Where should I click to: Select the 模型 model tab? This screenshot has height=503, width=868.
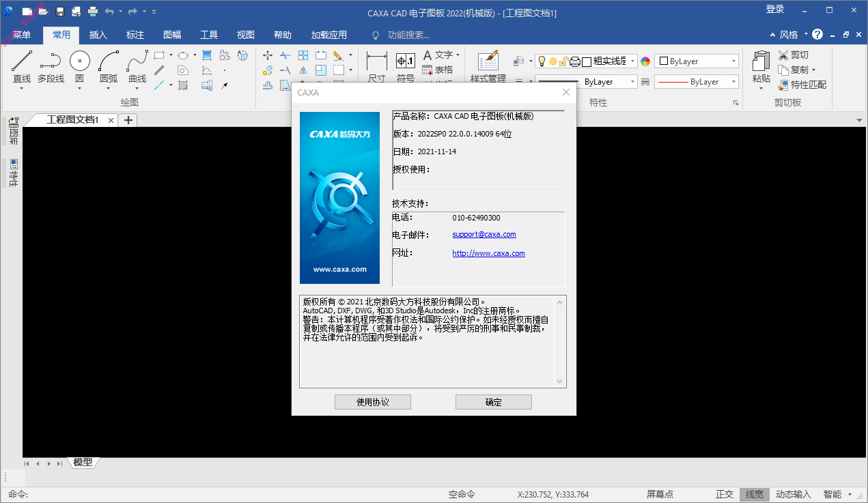[x=83, y=463]
